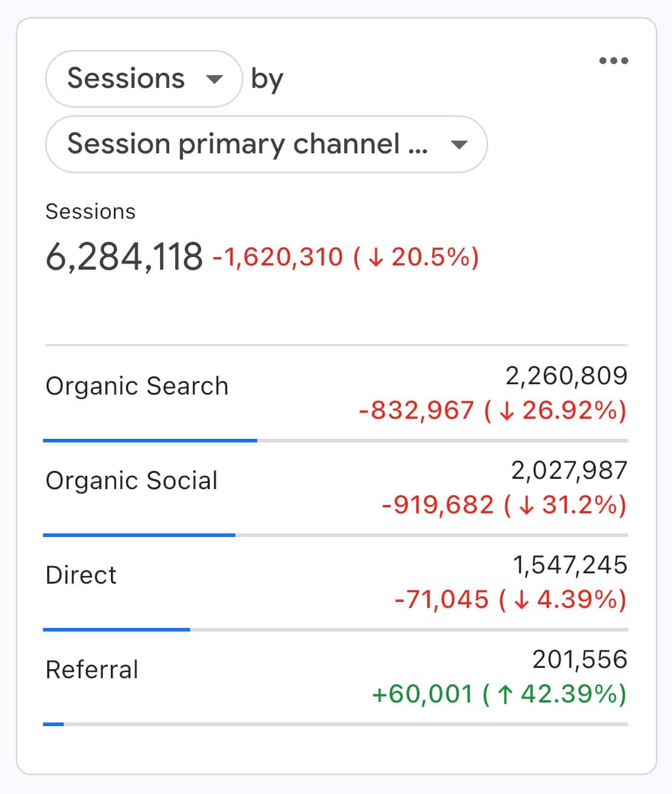Open the three-dot more options menu
Image resolution: width=672 pixels, height=794 pixels.
click(x=613, y=61)
